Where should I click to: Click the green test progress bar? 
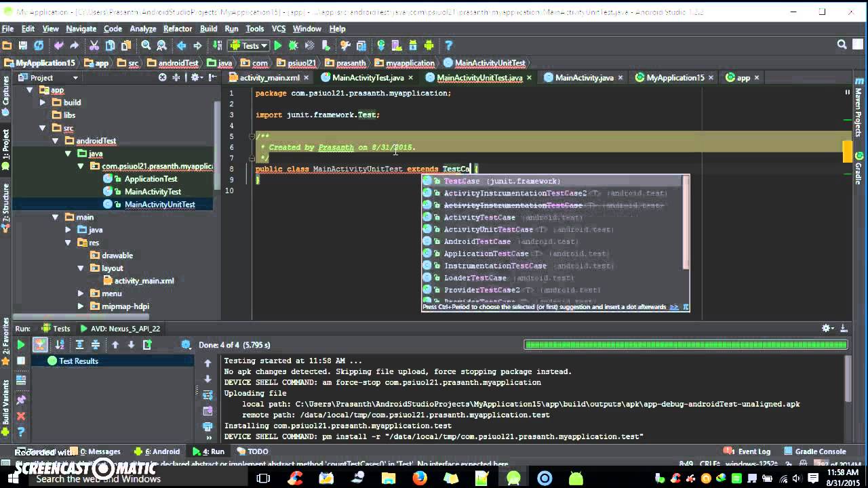tap(686, 345)
